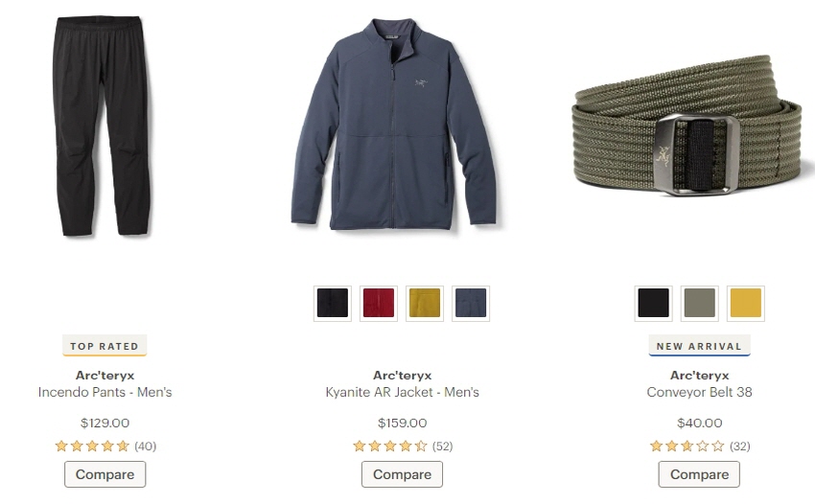Viewport: 815px width, 504px height.
Task: Compare the Conveyor Belt 38
Action: 699,474
